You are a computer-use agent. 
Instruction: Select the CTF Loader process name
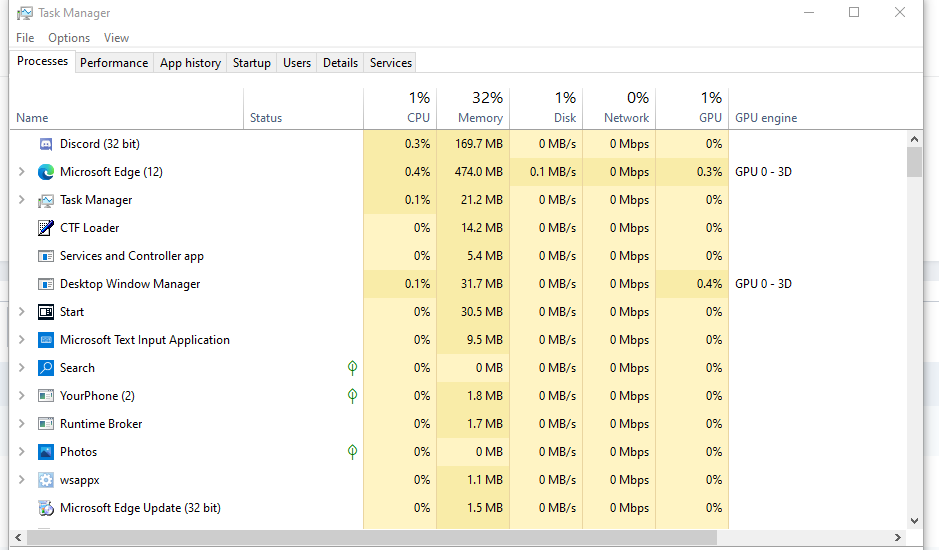(89, 228)
